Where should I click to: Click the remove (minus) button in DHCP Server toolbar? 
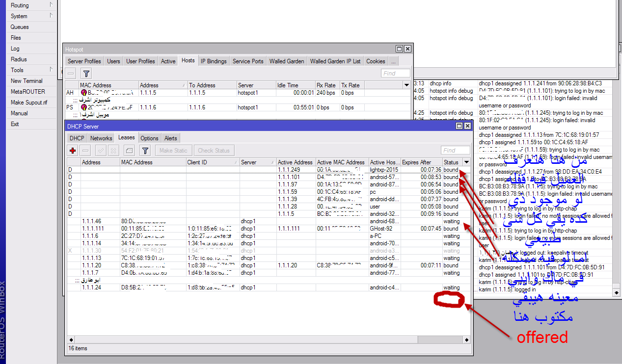coord(85,151)
